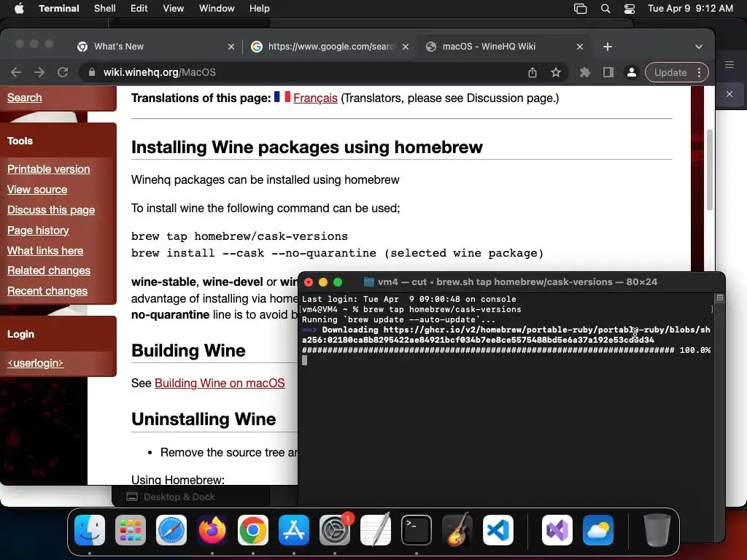Open the View source link
The width and height of the screenshot is (747, 560).
click(x=37, y=190)
